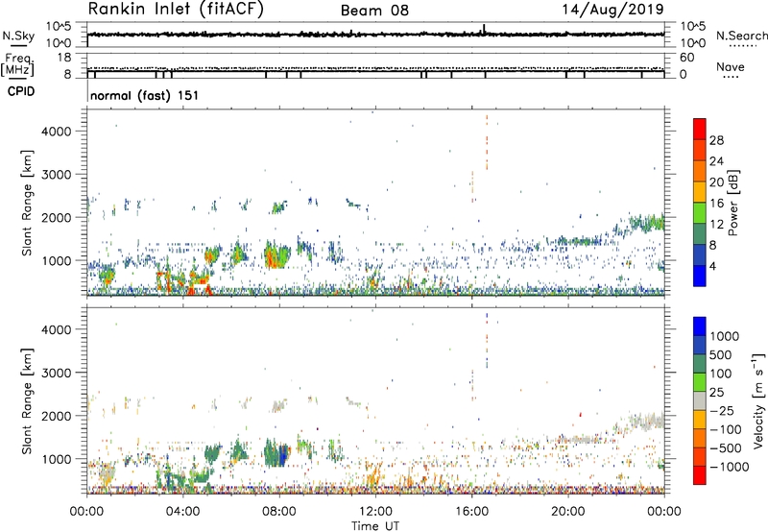
Task: Pick the gray 25 to -25 velocity colorbar segment
Action: [700, 401]
